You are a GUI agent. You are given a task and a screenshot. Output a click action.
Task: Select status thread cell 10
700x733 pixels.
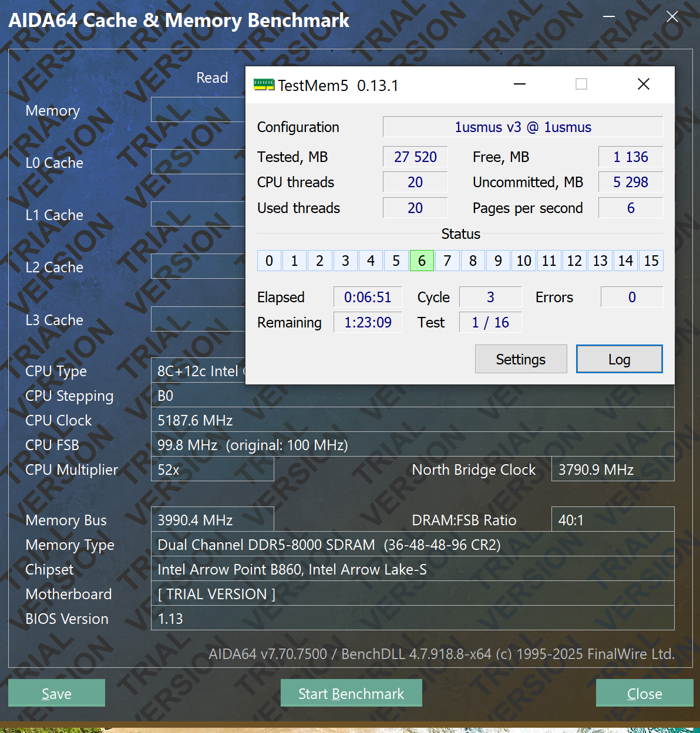524,261
